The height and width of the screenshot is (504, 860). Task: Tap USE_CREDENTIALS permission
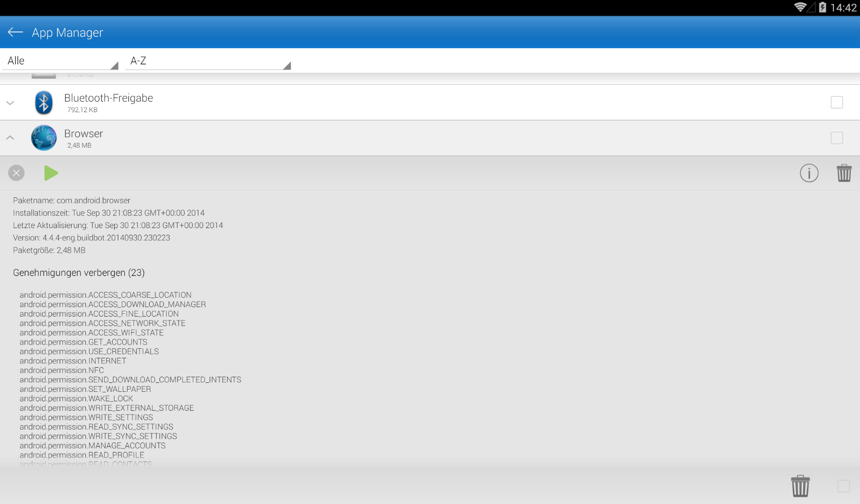(89, 352)
